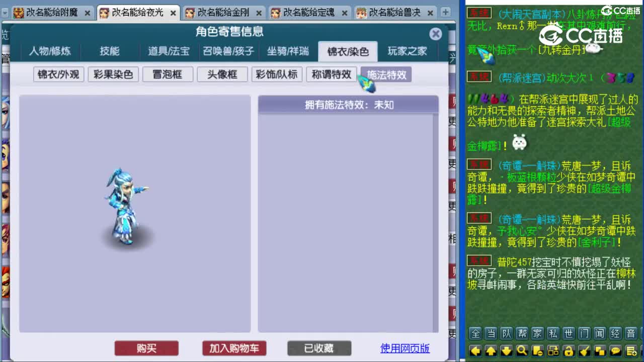Click the 施法特效 list scrollbar
Screen dimensions: 644x362
pyautogui.click(x=436, y=223)
